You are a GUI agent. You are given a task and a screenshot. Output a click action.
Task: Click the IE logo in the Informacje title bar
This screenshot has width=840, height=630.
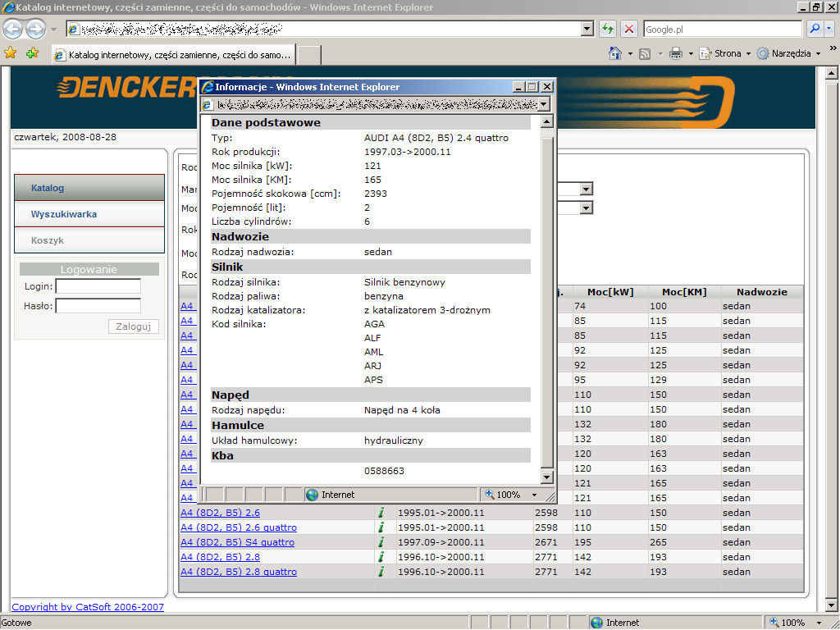(208, 87)
